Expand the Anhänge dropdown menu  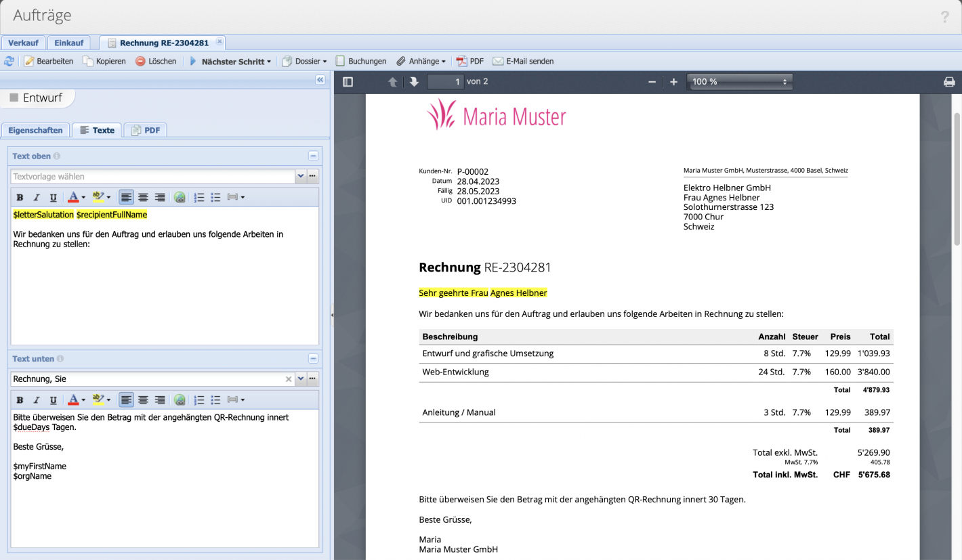(x=421, y=61)
